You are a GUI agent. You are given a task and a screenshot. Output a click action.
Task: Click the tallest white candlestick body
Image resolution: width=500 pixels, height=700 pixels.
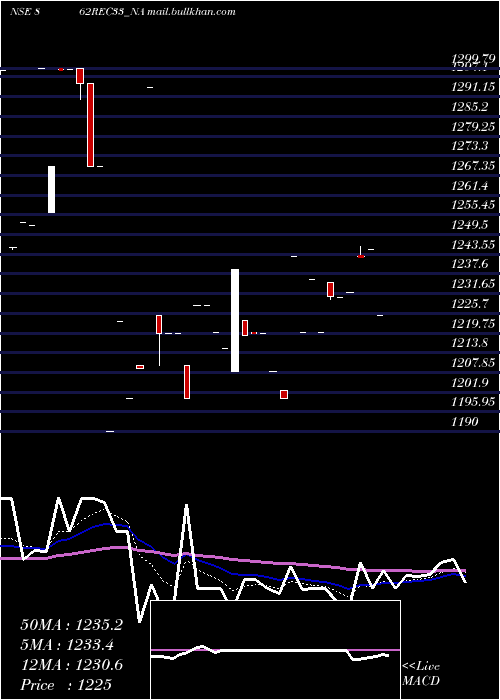(x=235, y=320)
